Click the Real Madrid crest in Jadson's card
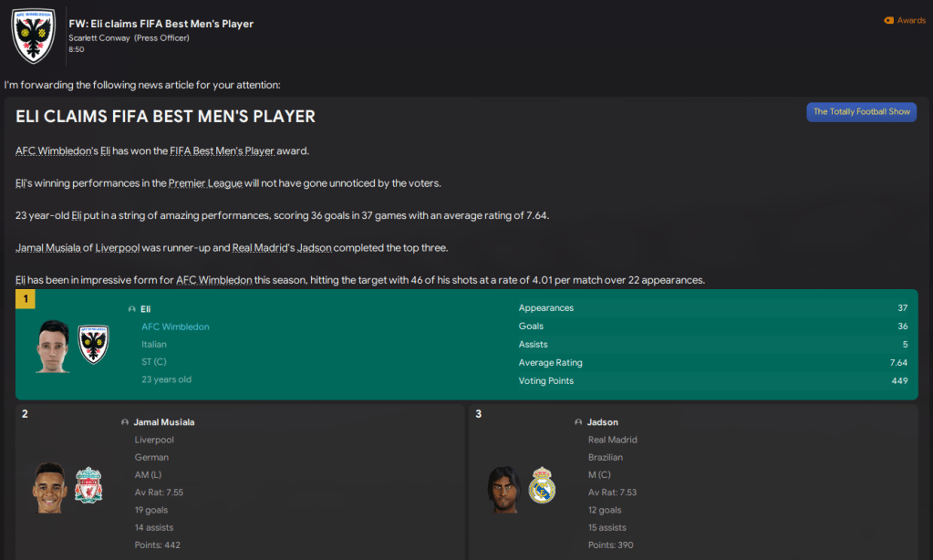The width and height of the screenshot is (933, 560). (x=542, y=486)
